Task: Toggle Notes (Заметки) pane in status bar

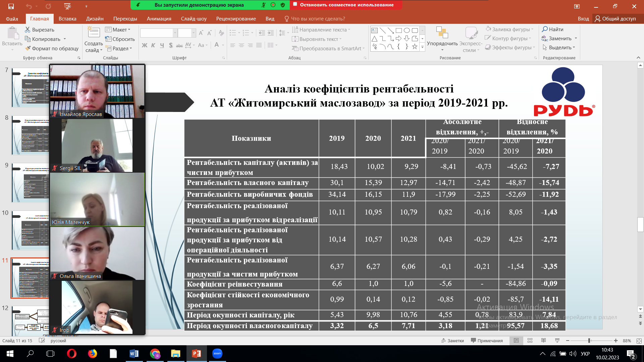Action: (452, 341)
